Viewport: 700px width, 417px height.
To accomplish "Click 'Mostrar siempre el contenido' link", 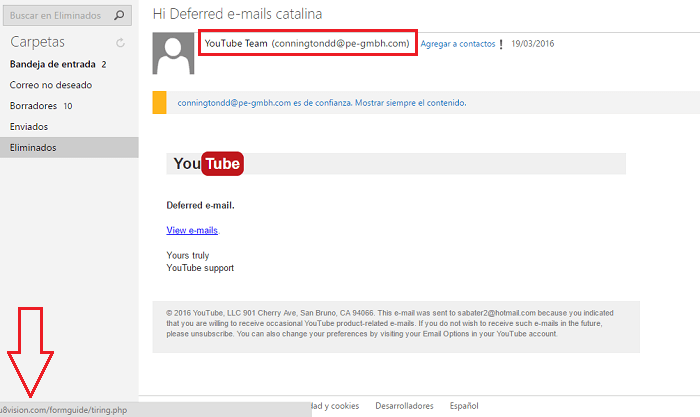I will tap(411, 103).
